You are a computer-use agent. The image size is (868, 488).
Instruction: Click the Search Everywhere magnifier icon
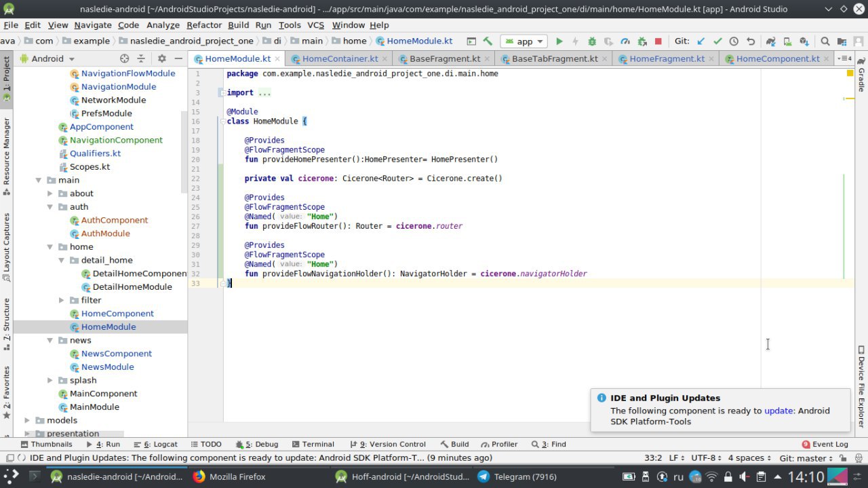(825, 41)
